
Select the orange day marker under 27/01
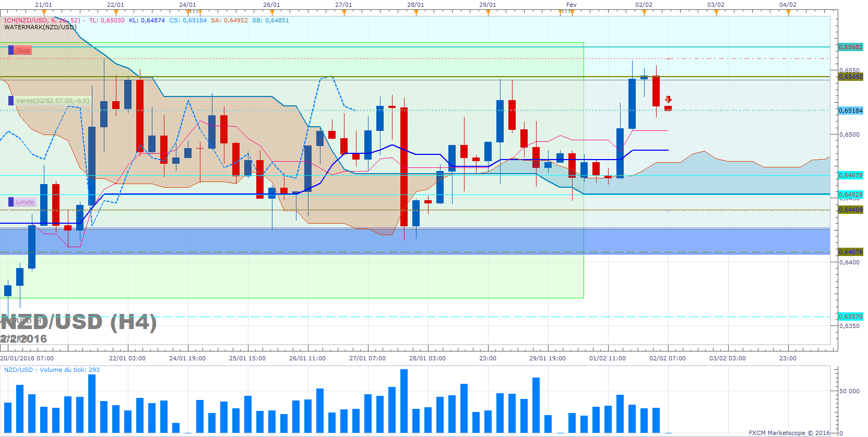344,13
